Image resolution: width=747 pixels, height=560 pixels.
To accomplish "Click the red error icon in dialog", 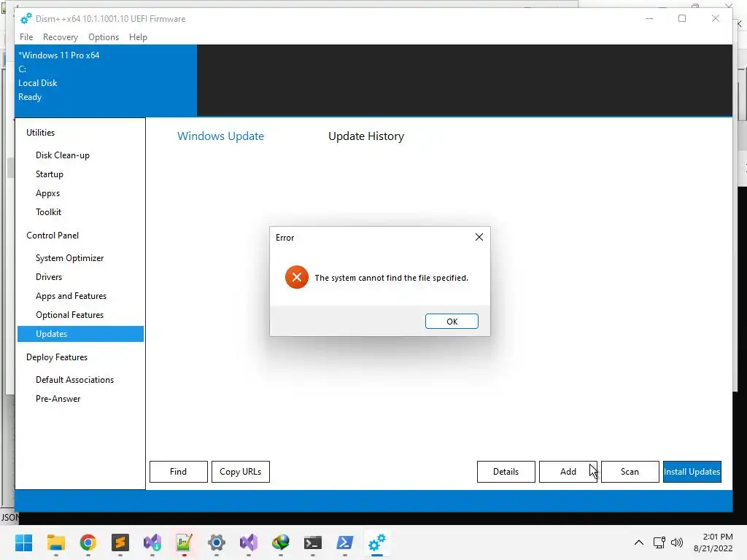I will (296, 277).
